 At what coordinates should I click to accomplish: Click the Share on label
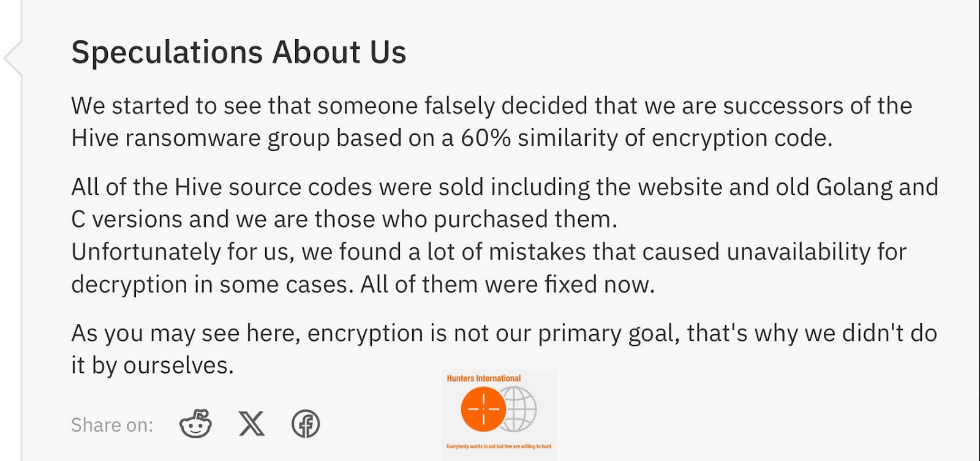click(111, 424)
